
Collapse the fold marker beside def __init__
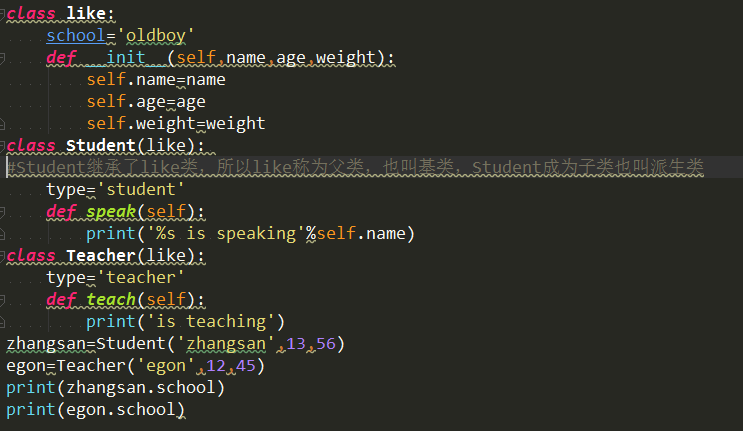coord(2,57)
